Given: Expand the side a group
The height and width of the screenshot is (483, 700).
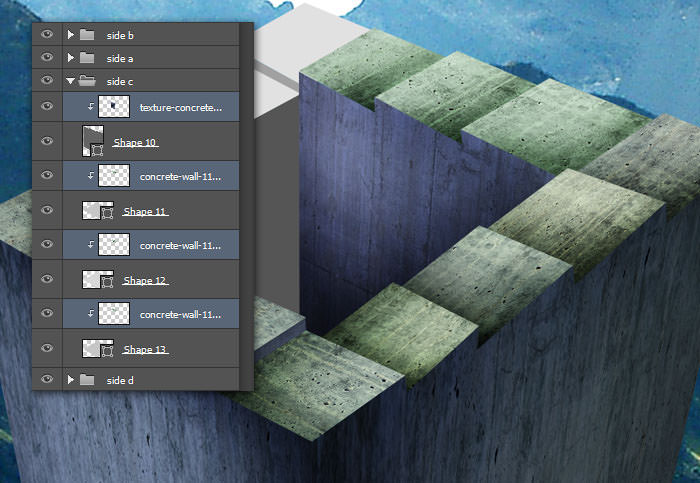Looking at the screenshot, I should click(x=71, y=58).
